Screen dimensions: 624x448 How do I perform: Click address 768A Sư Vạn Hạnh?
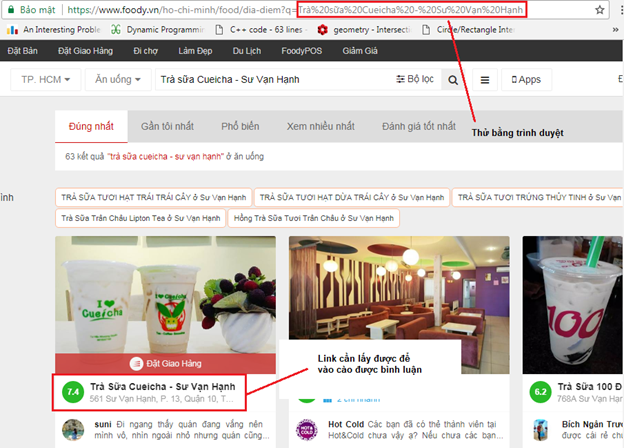click(x=589, y=399)
